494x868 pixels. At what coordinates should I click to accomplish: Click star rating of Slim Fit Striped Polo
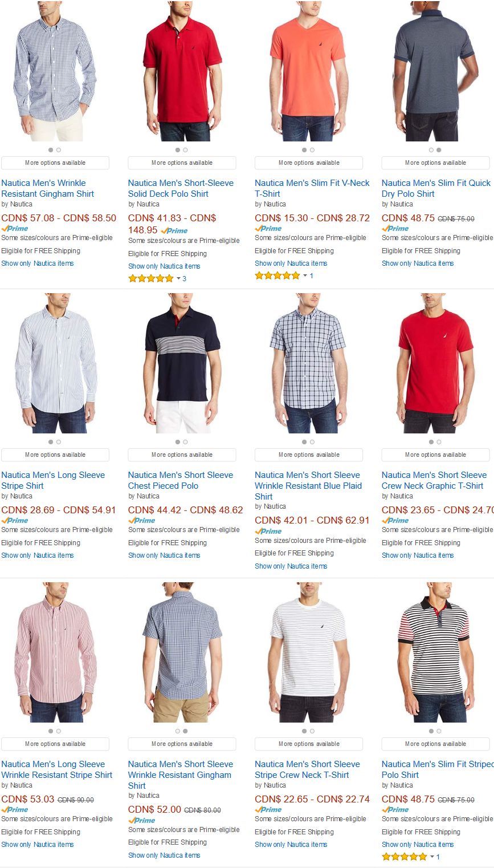coord(405,857)
